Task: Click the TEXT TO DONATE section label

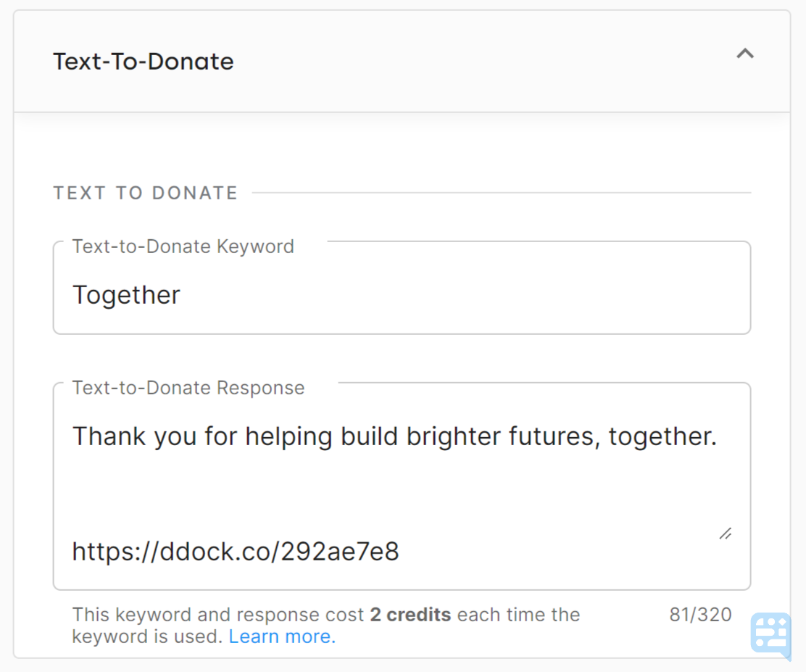Action: 144,192
